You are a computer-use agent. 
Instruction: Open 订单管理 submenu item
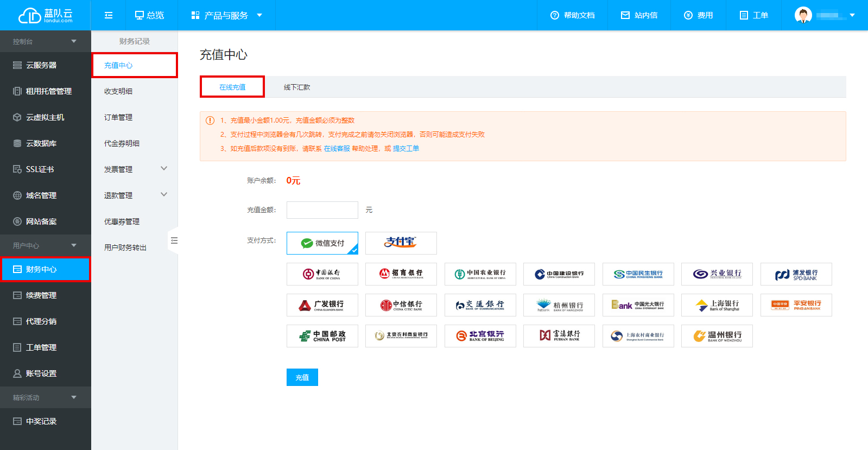135,117
